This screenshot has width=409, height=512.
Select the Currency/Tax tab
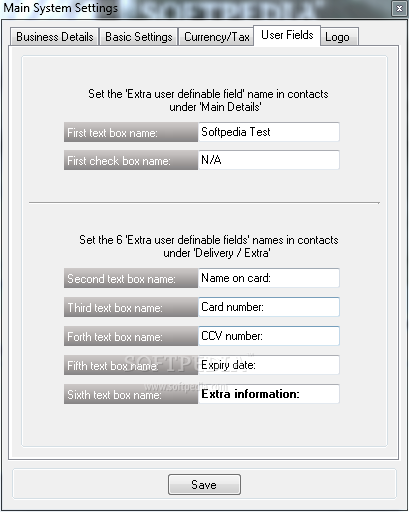[216, 37]
